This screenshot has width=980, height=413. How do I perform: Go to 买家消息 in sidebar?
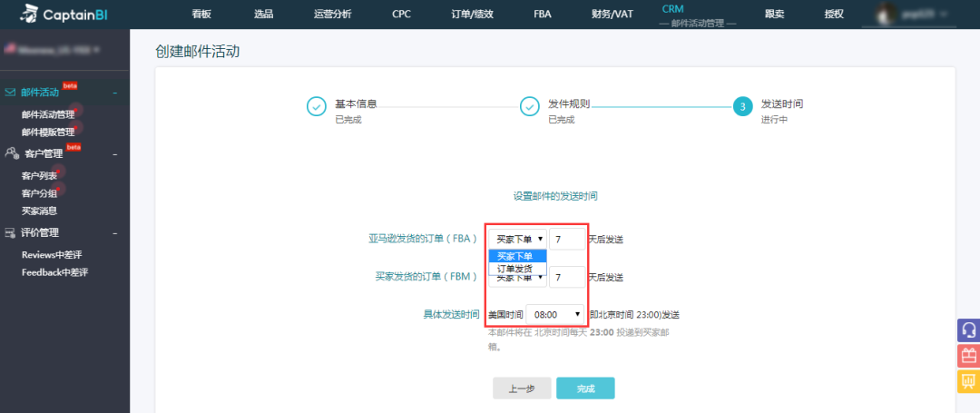coord(39,211)
